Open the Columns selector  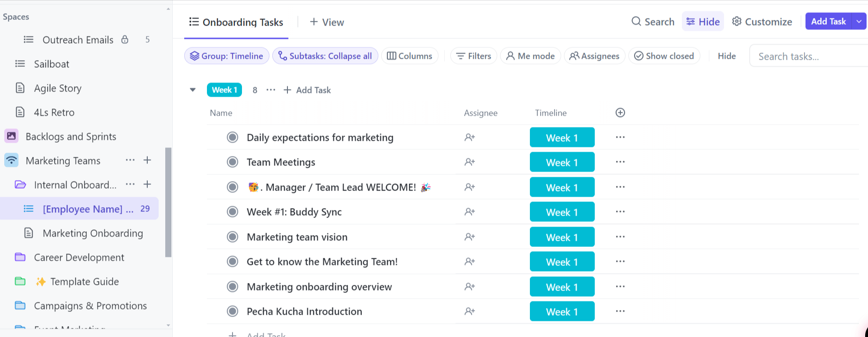410,56
